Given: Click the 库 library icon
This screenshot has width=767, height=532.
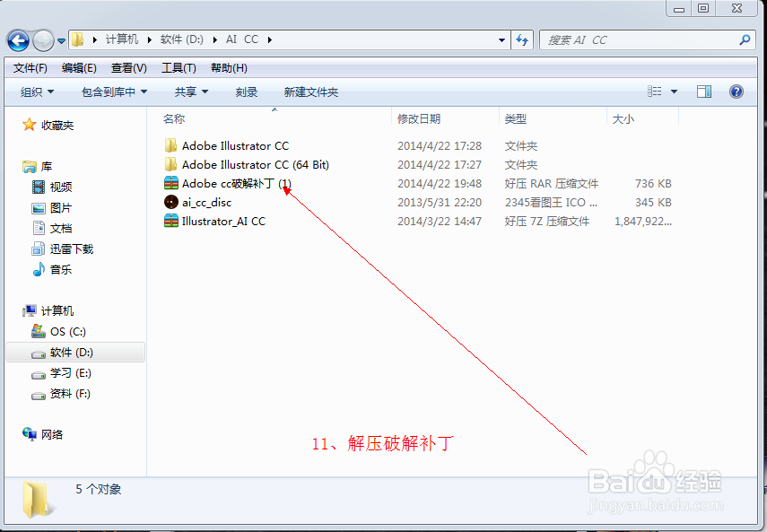Looking at the screenshot, I should point(30,167).
